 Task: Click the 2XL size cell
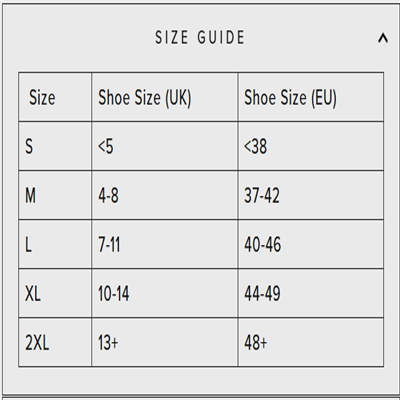[55, 342]
